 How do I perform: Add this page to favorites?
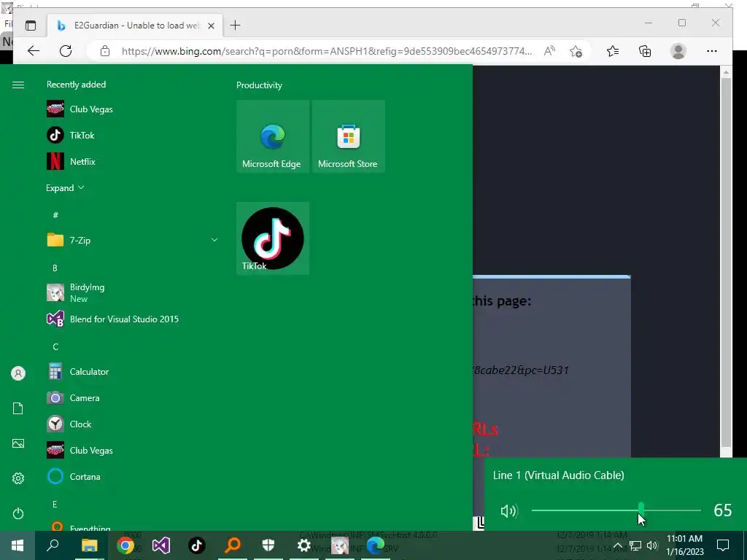point(576,51)
